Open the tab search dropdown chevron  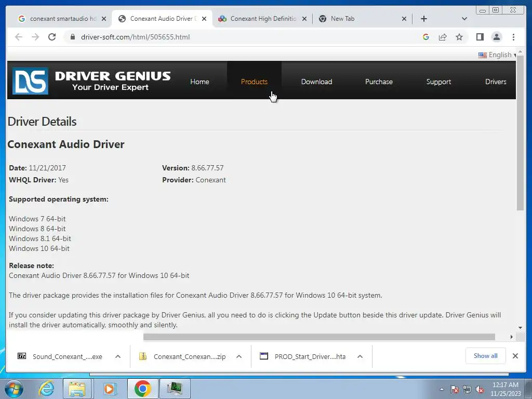pos(464,19)
